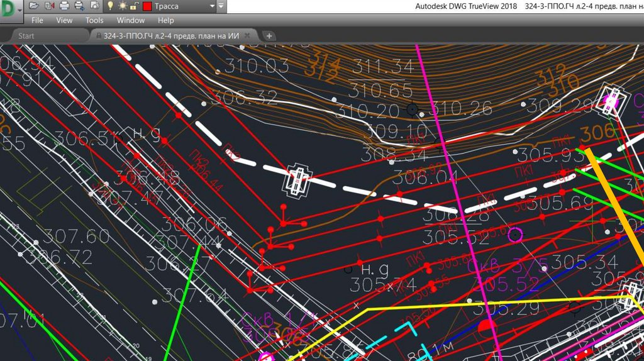Add a new drawing tab with plus button
This screenshot has height=361, width=644.
click(x=268, y=36)
